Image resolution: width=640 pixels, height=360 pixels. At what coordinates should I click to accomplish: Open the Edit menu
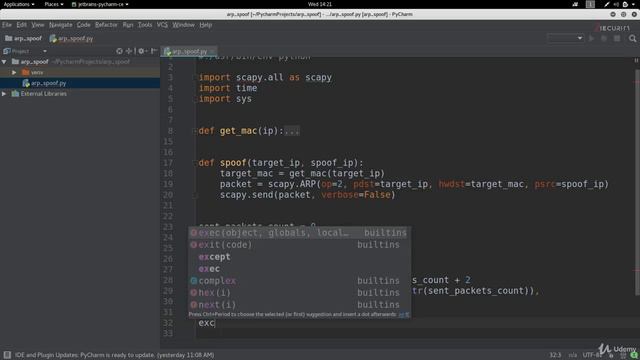click(x=22, y=25)
